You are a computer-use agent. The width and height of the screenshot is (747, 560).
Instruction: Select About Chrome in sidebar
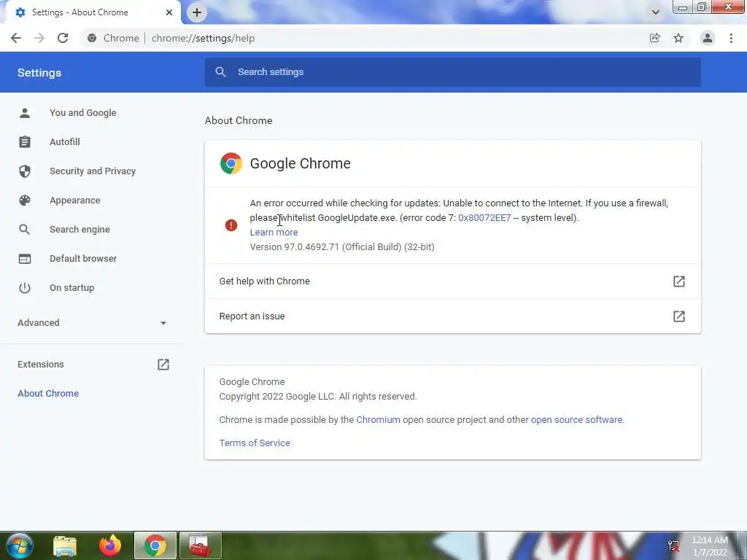(x=48, y=393)
